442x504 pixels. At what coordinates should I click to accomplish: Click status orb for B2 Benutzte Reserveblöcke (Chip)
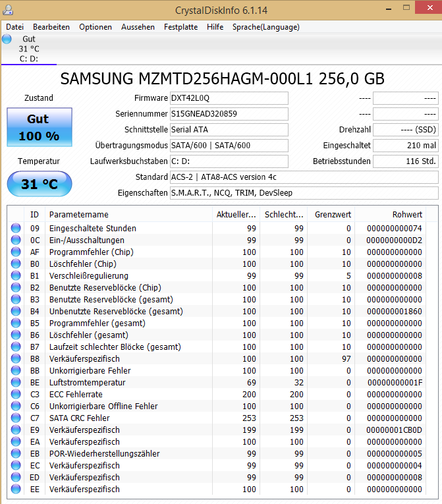(16, 287)
